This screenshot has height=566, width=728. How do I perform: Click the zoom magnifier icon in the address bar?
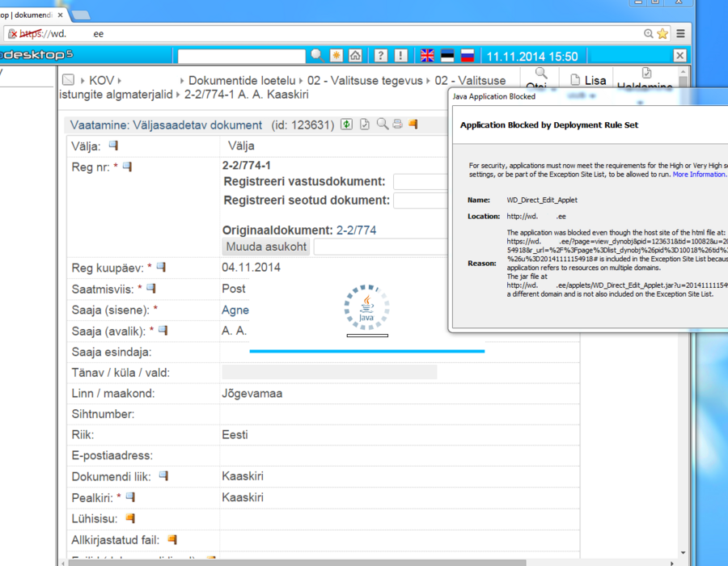click(x=648, y=33)
